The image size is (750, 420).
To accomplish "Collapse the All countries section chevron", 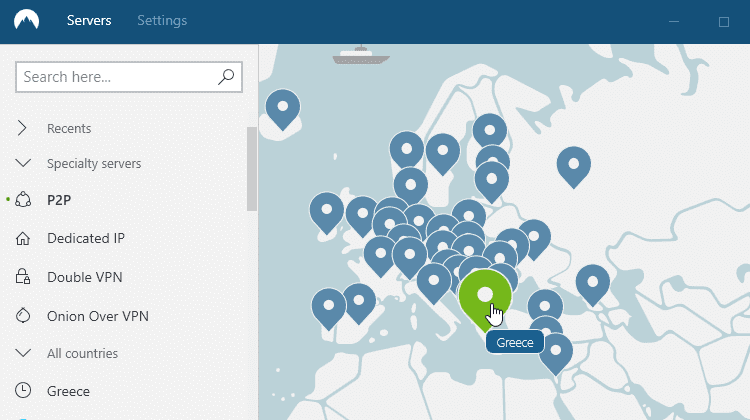I will click(23, 353).
